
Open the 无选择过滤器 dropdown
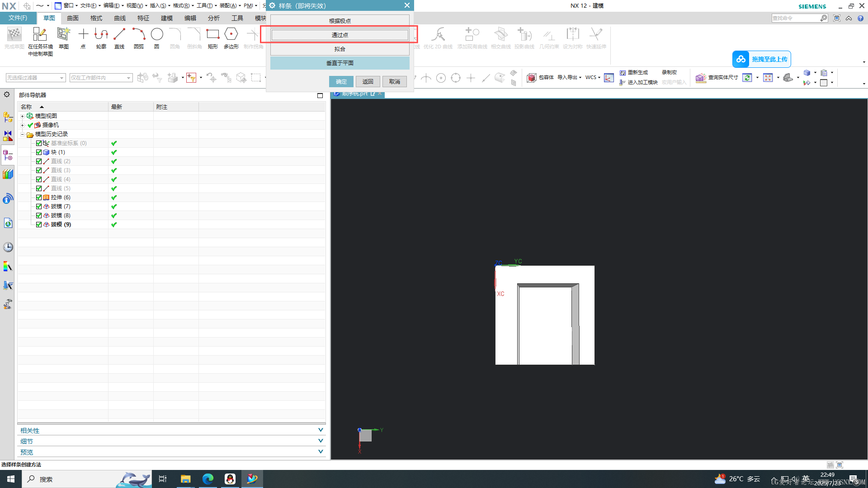click(x=36, y=78)
